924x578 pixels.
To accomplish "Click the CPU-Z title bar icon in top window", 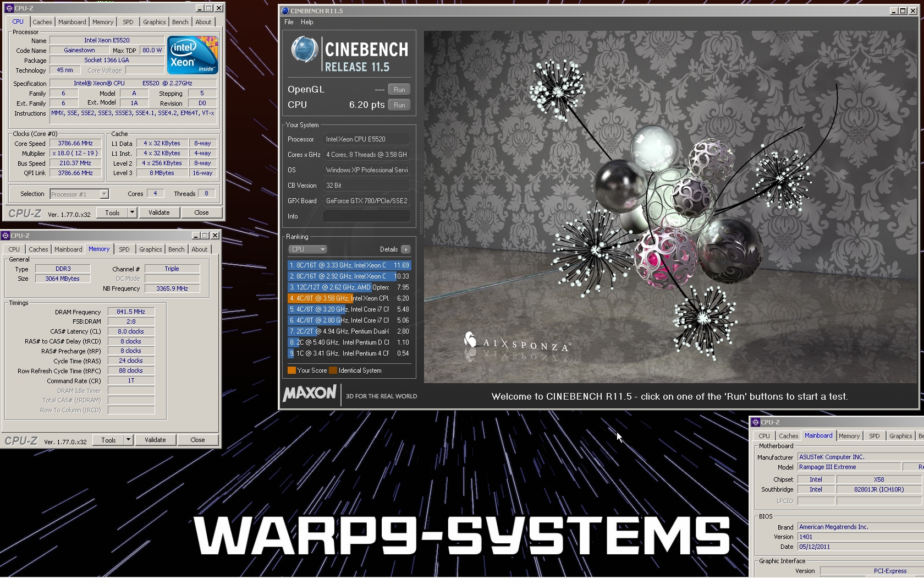I will click(x=9, y=8).
